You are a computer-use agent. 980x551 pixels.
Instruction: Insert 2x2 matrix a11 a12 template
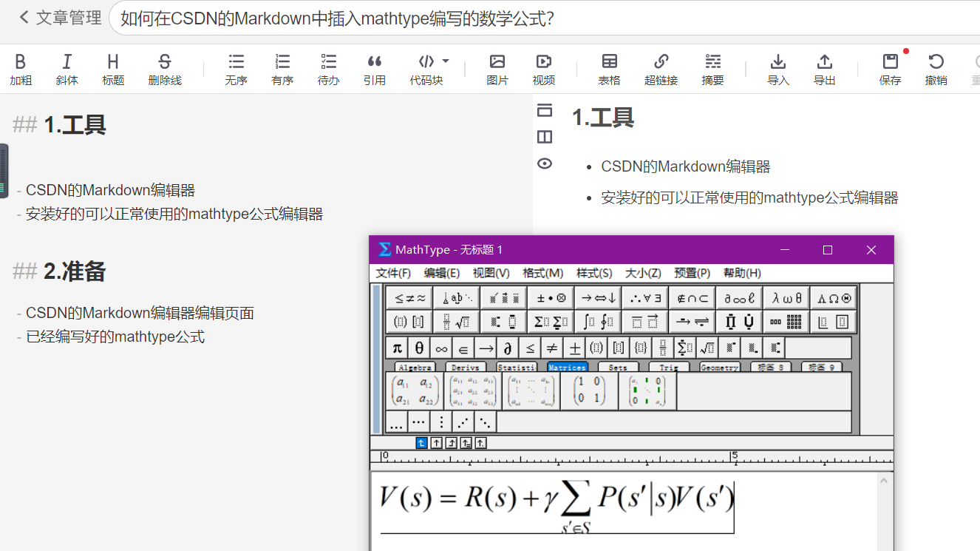point(415,391)
